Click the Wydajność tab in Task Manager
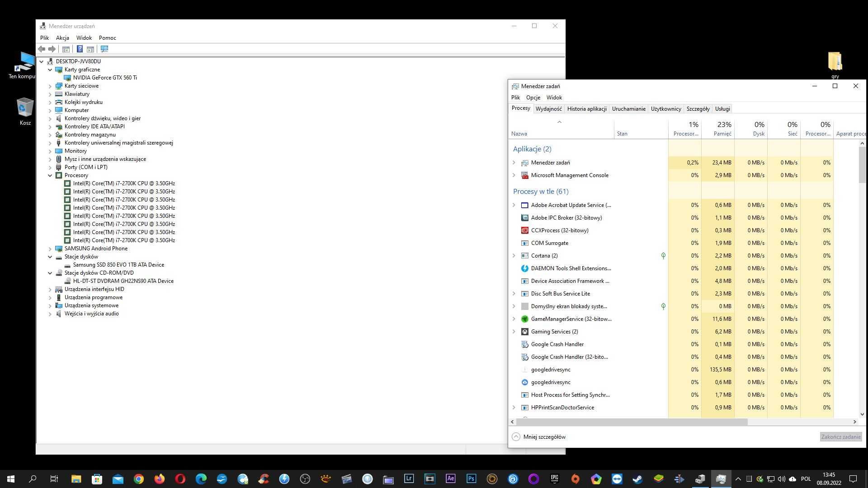868x488 pixels. pyautogui.click(x=548, y=108)
